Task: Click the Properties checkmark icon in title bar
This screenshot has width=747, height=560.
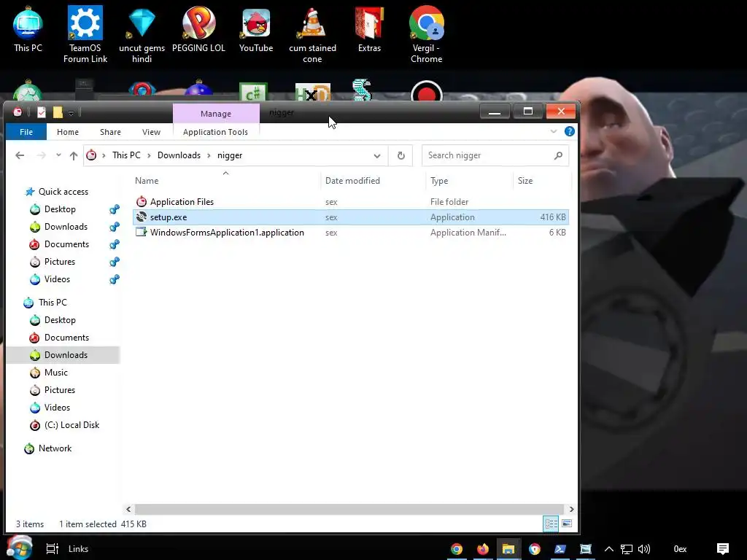Action: tap(42, 112)
